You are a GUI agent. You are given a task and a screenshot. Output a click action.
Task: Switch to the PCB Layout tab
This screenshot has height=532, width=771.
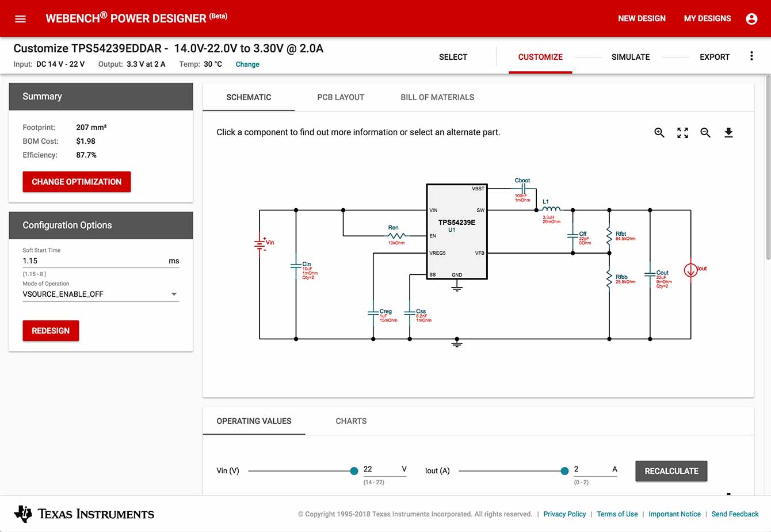tap(341, 97)
